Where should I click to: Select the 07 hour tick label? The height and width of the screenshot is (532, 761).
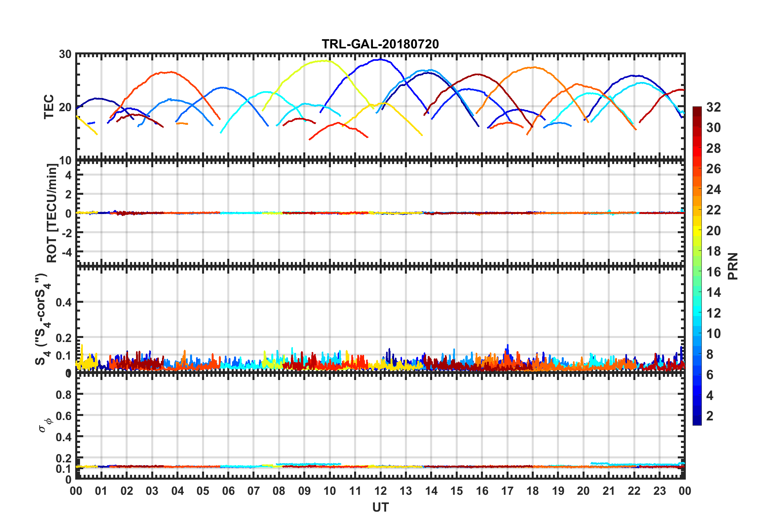pyautogui.click(x=254, y=491)
